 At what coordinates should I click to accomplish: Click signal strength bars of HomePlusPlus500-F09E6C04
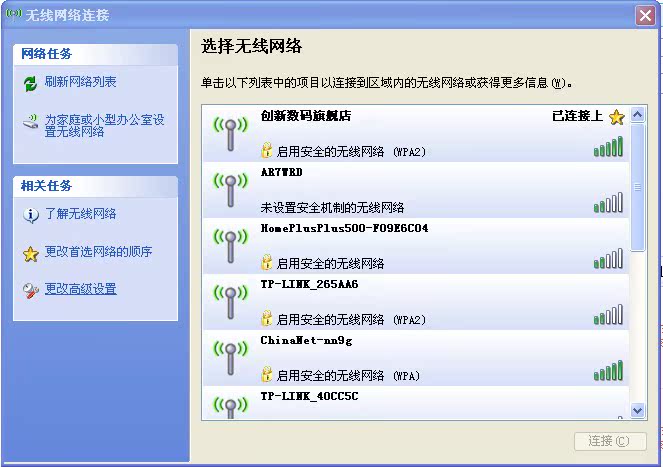point(608,258)
